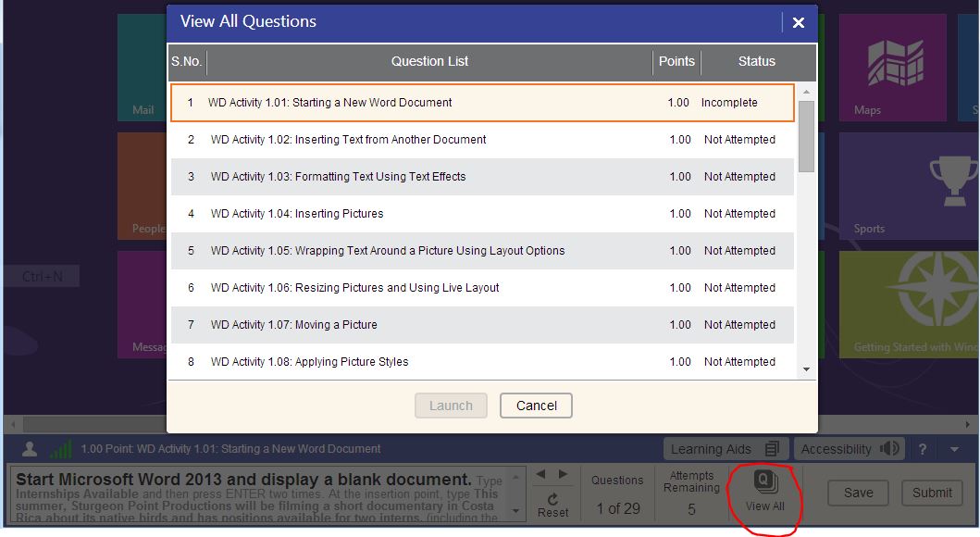Go to previous question arrow
Image resolution: width=980 pixels, height=537 pixels.
[x=542, y=475]
